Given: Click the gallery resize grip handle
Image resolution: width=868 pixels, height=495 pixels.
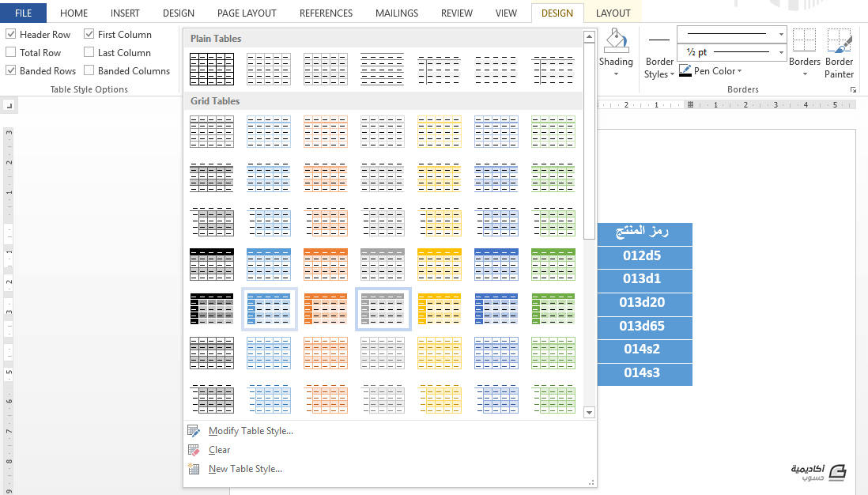Looking at the screenshot, I should (591, 483).
